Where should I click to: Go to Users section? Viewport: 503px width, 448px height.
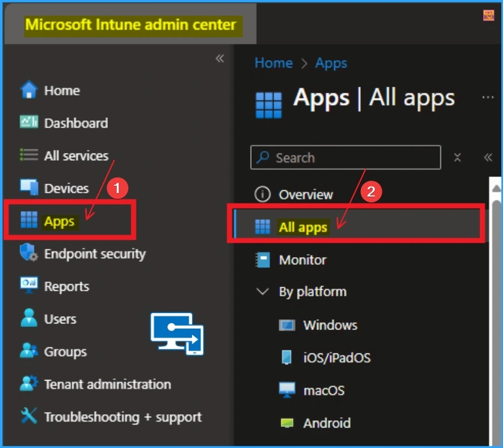(60, 319)
